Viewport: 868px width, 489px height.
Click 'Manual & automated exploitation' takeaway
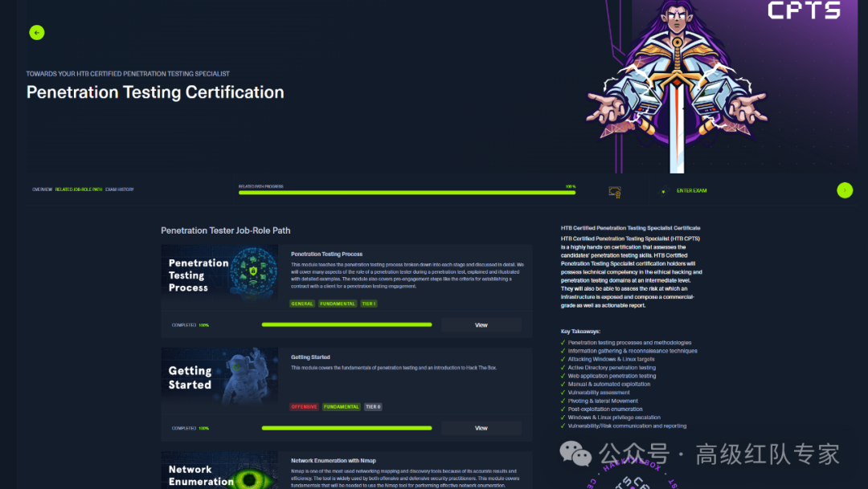609,385
